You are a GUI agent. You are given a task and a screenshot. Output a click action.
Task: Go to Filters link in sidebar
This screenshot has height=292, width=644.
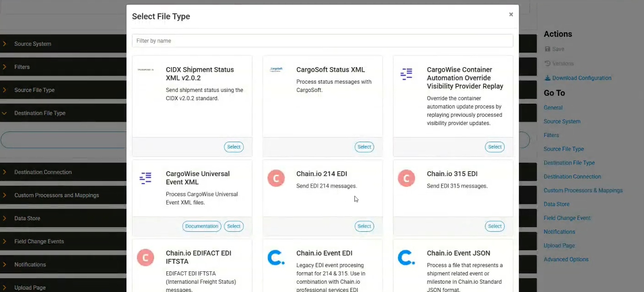coord(551,135)
